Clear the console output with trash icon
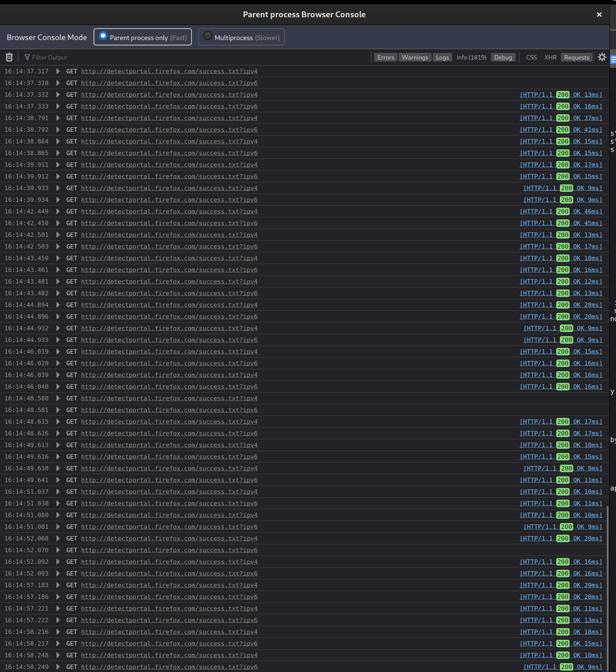Screen dimensions: 616x672 [9, 57]
